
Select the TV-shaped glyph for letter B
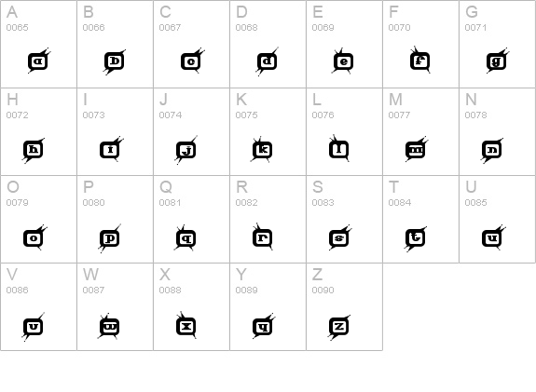coord(115,61)
